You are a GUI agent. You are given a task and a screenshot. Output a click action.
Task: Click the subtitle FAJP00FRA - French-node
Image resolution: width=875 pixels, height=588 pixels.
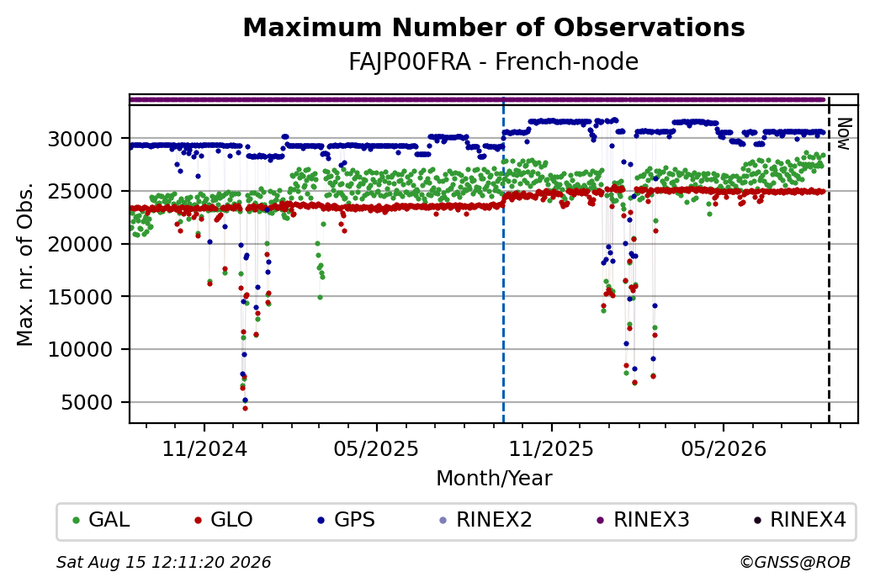[493, 62]
